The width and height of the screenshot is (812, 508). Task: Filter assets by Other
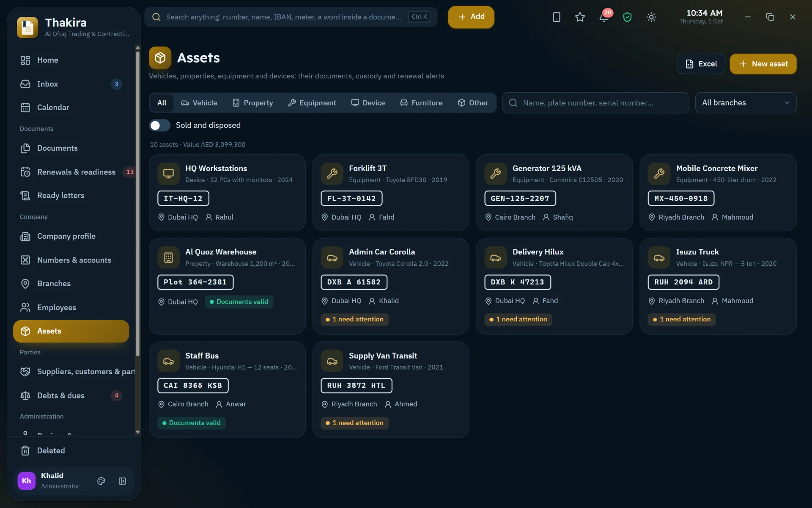pos(473,103)
